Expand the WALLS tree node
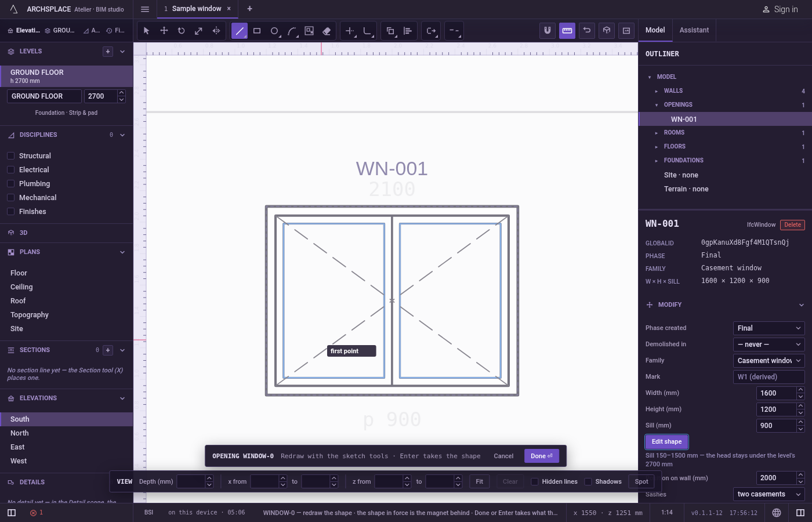Screen dimensions: 812x522 [x=657, y=91]
